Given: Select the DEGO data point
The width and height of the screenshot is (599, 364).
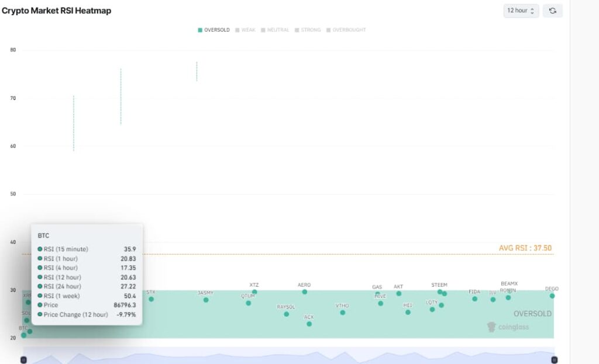Looking at the screenshot, I should (x=552, y=296).
